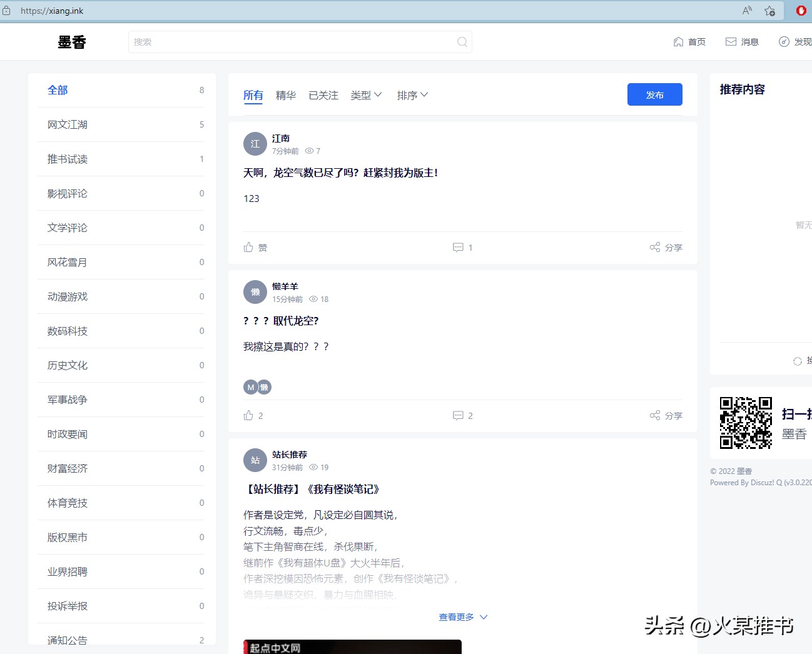The image size is (812, 654).
Task: Switch to the 所有 tab
Action: coord(253,95)
